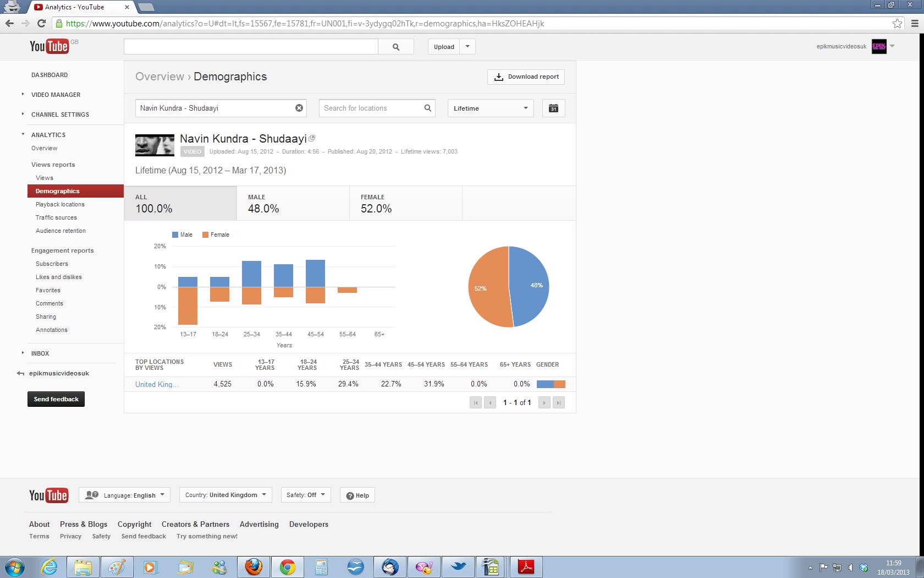The image size is (924, 578).
Task: Open the calendar date picker icon
Action: tap(553, 108)
